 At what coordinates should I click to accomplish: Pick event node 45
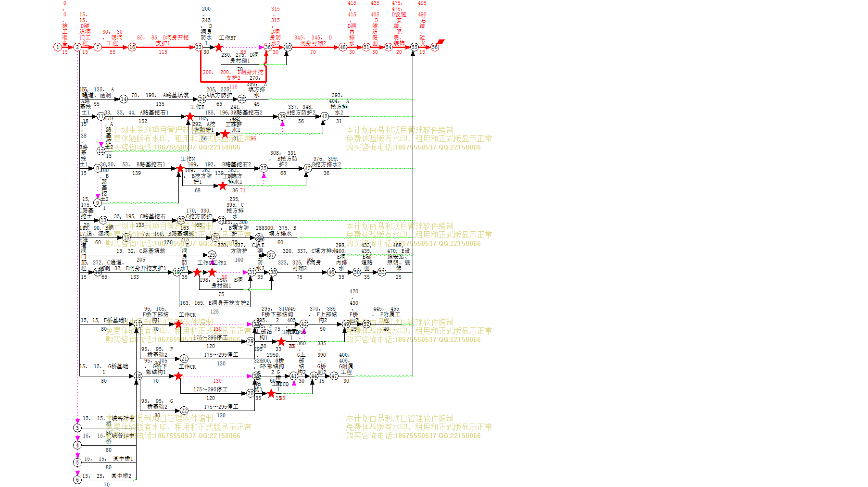click(325, 116)
